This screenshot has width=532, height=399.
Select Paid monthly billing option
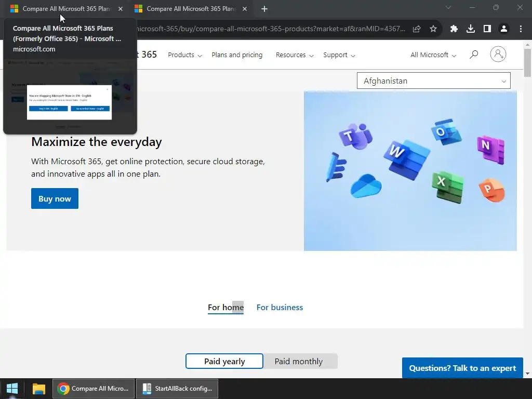299,362
